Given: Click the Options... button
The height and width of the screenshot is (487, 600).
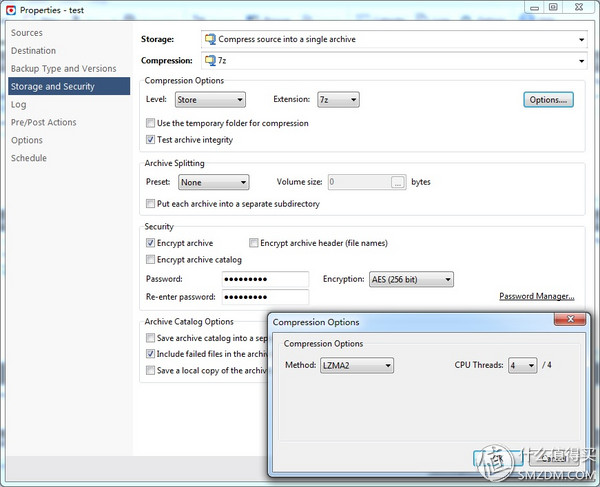Looking at the screenshot, I should pos(548,100).
